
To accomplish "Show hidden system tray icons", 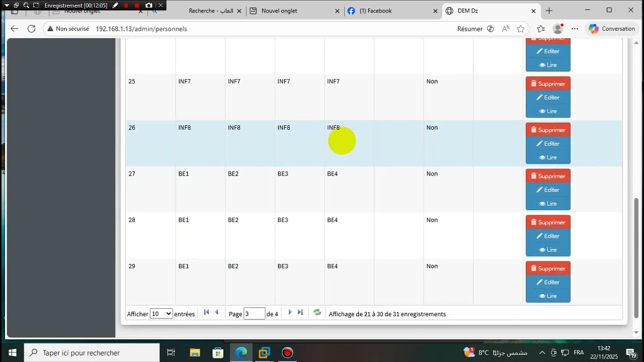I will click(x=542, y=352).
